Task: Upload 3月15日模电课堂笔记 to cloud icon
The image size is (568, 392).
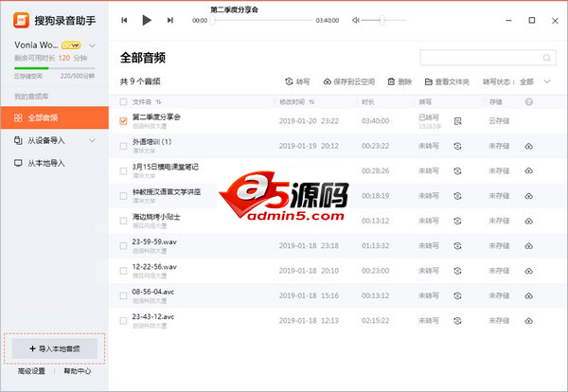Action: pyautogui.click(x=529, y=171)
